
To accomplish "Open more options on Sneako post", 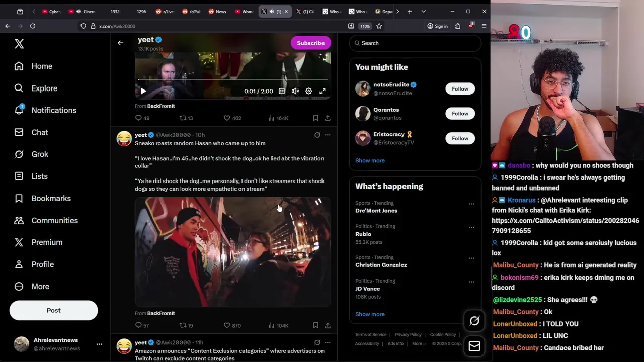I will click(328, 135).
